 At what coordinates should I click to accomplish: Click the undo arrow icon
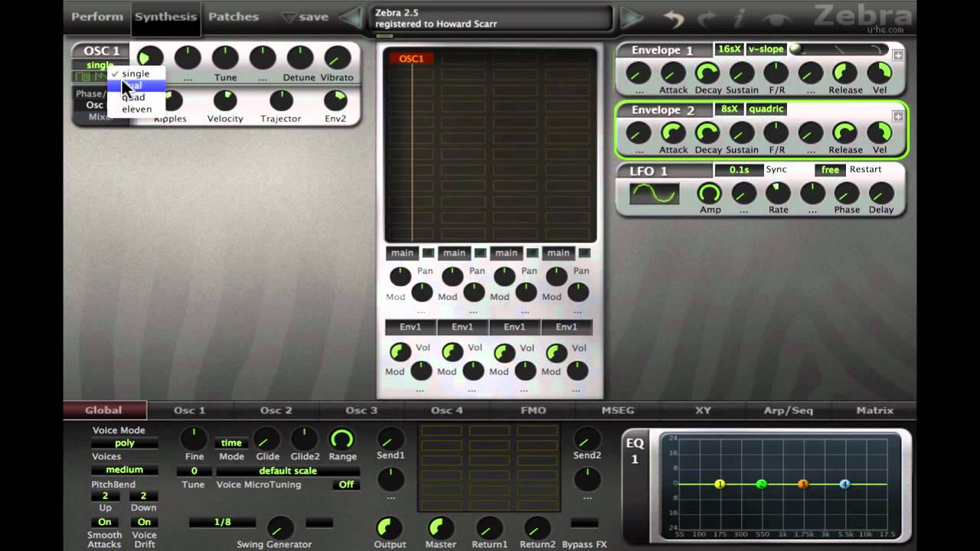coord(674,18)
